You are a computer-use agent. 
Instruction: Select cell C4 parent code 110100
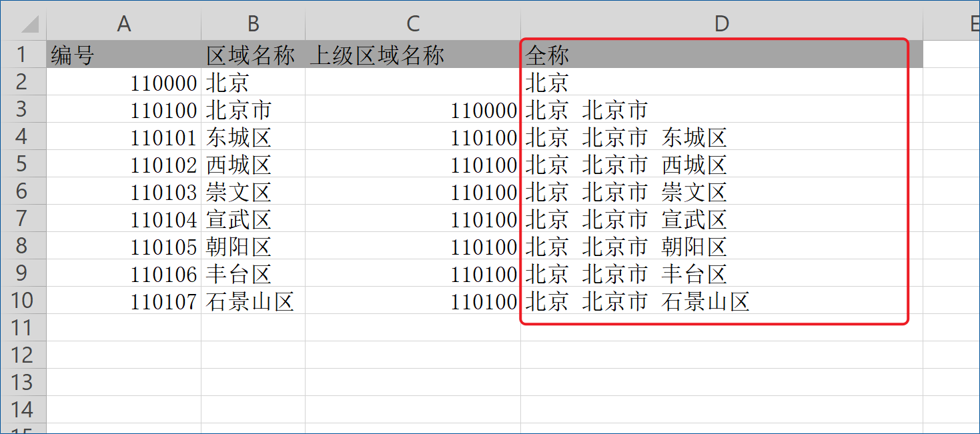[x=413, y=136]
